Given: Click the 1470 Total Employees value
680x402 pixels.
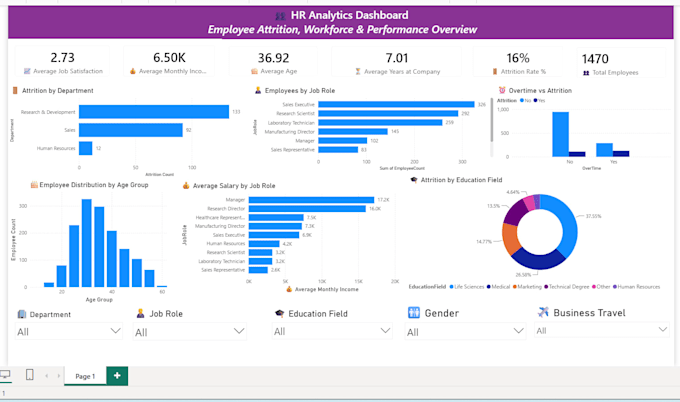Looking at the screenshot, I should click(595, 59).
